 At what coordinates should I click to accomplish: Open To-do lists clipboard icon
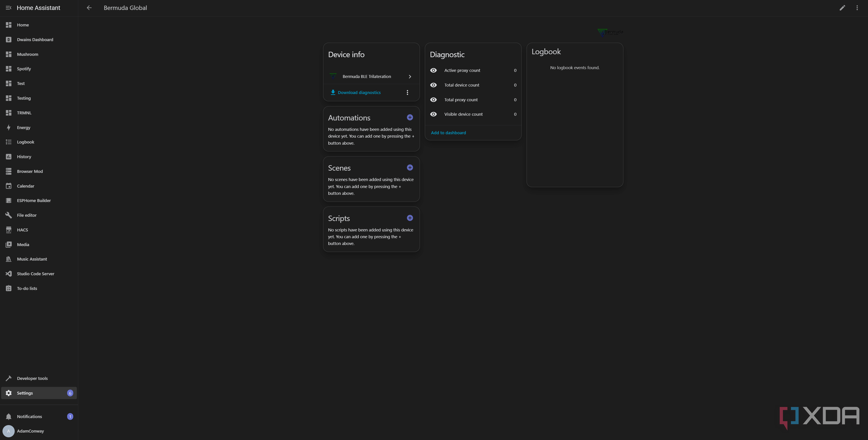(x=9, y=288)
